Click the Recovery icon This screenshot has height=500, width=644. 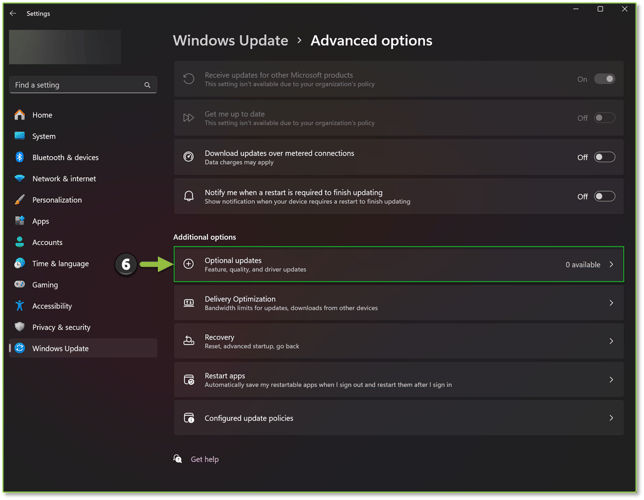point(189,341)
